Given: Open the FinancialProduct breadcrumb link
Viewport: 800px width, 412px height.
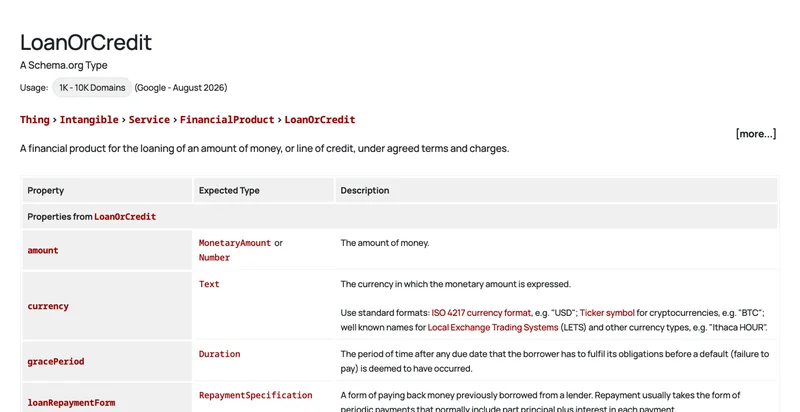Looking at the screenshot, I should tap(227, 120).
